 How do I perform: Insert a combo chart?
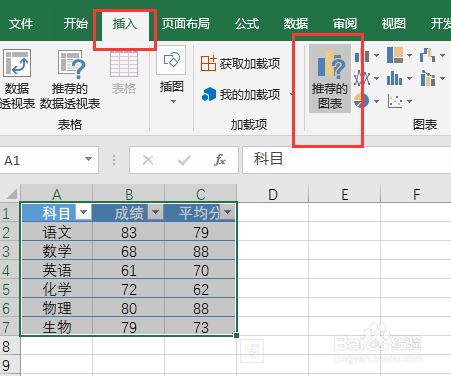pos(428,78)
